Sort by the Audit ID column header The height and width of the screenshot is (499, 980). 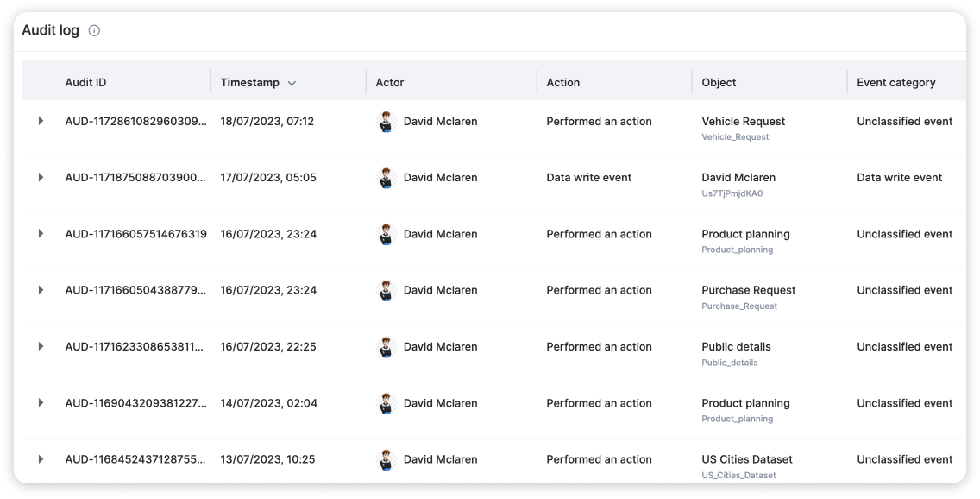[x=85, y=83]
